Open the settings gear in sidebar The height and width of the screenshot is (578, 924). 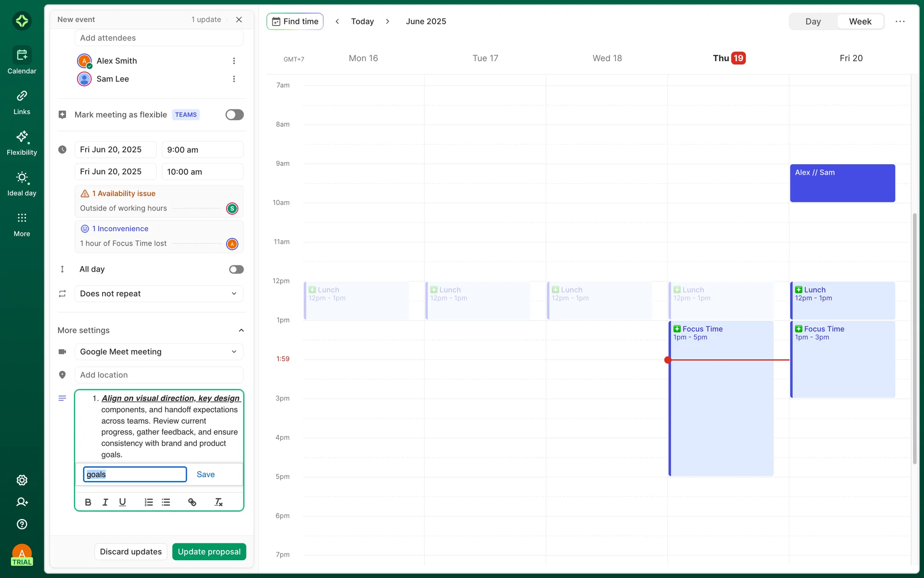coord(22,480)
